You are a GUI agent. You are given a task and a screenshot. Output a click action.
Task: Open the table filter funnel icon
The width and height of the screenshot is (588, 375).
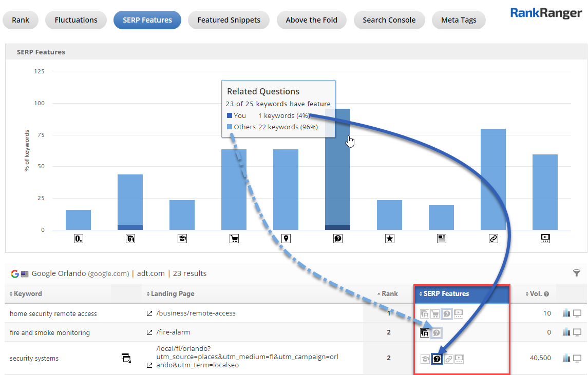pyautogui.click(x=576, y=273)
